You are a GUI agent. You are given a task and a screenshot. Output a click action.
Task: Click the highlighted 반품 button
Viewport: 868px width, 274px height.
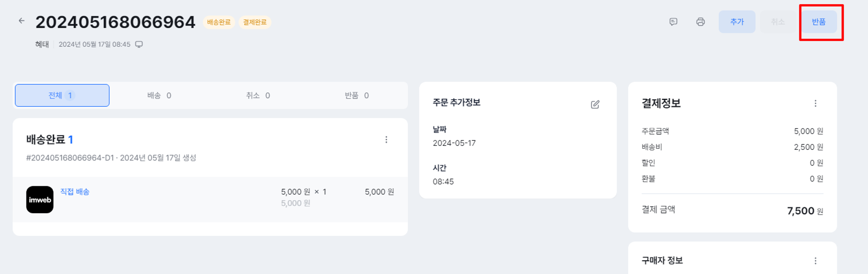click(819, 22)
